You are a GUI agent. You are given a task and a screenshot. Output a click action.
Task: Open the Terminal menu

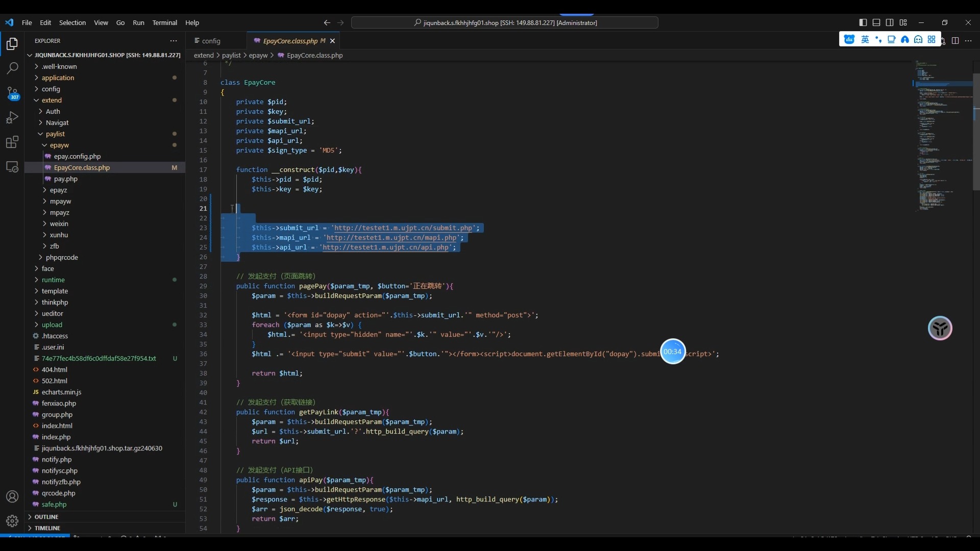(x=165, y=22)
